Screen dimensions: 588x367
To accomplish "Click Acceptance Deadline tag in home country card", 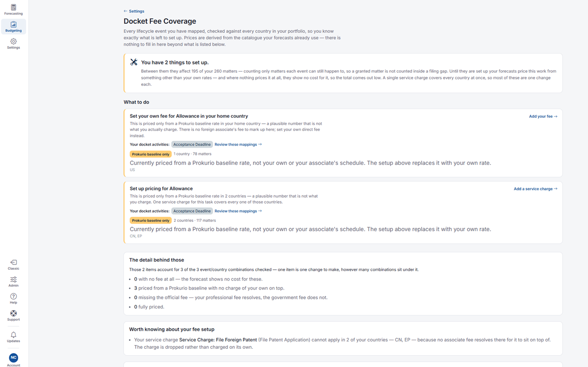I will (192, 144).
